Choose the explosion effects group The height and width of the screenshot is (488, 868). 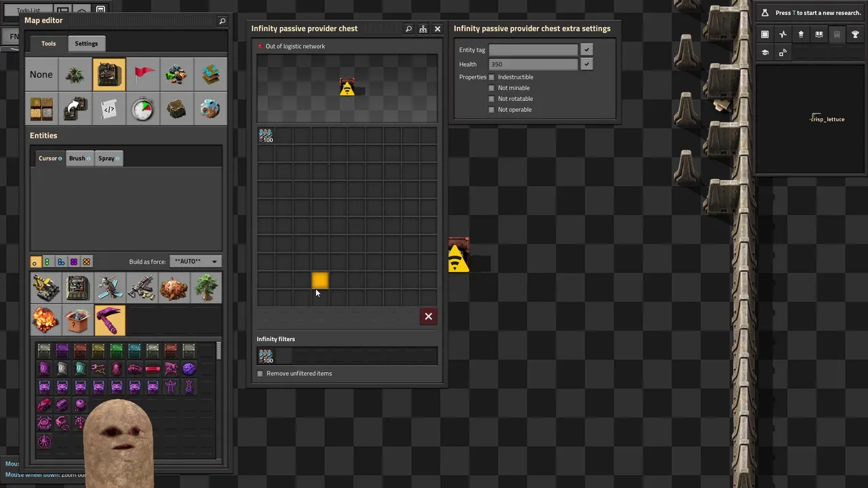(x=45, y=321)
